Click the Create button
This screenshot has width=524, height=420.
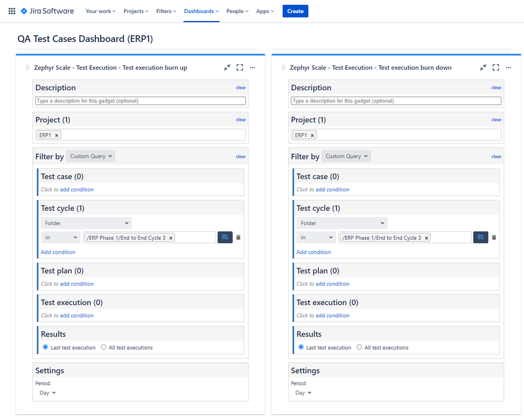point(295,11)
